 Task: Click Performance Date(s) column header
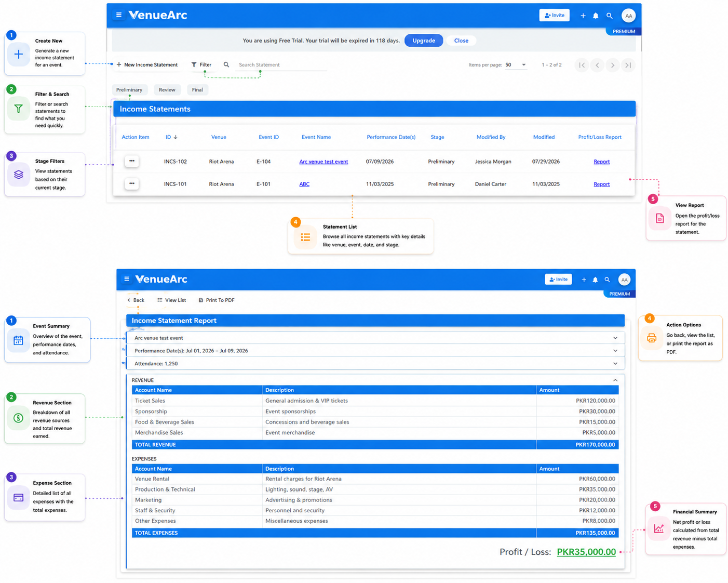point(391,137)
